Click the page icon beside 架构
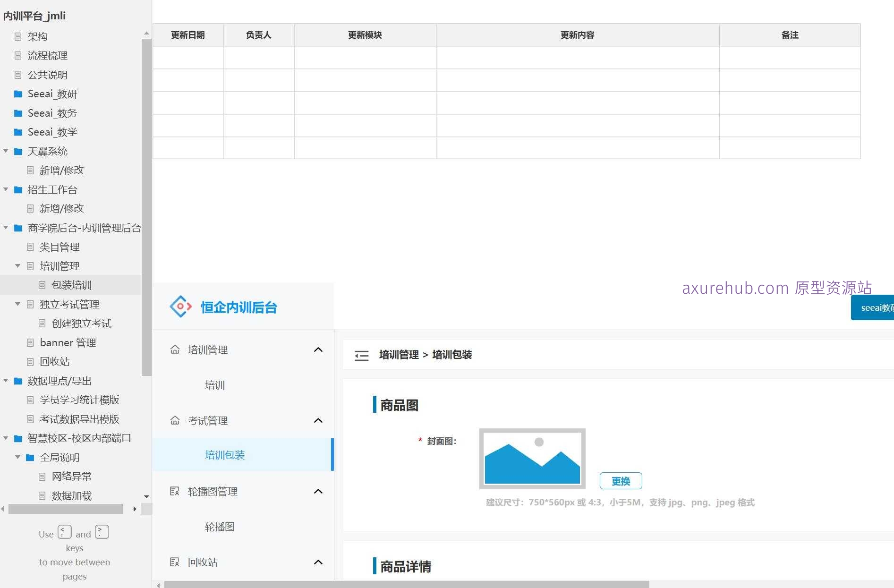Viewport: 894px width, 588px height. click(x=18, y=36)
